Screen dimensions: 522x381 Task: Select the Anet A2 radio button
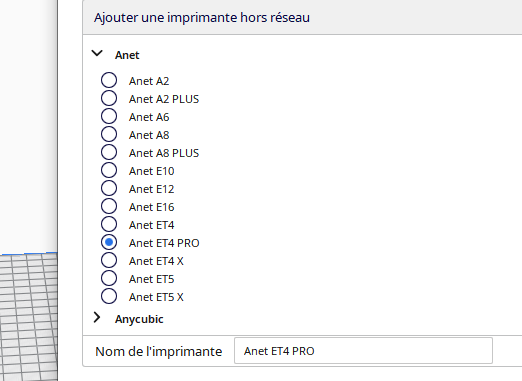(x=109, y=80)
